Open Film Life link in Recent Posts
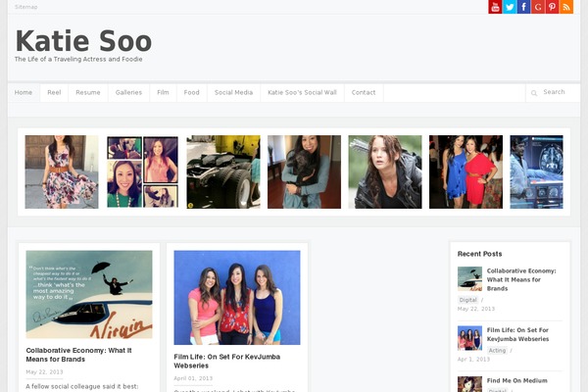Image resolution: width=588 pixels, height=392 pixels. click(517, 334)
